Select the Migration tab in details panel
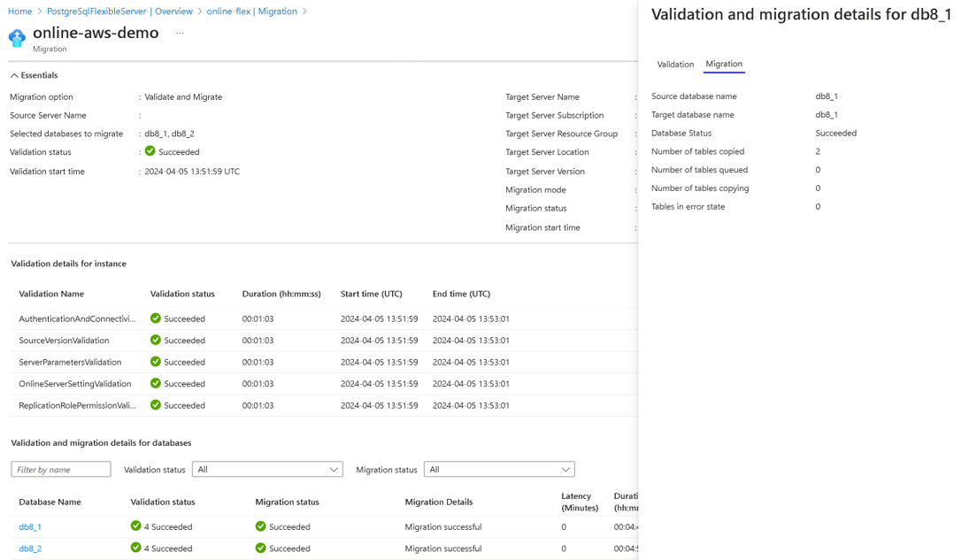This screenshot has width=977, height=560. pos(724,65)
